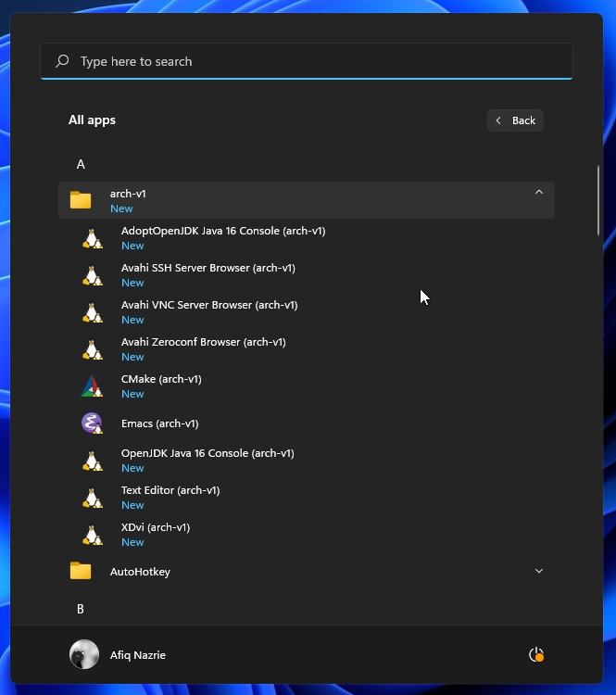Click the CMake triangle icon
This screenshot has width=616, height=695.
(x=92, y=386)
